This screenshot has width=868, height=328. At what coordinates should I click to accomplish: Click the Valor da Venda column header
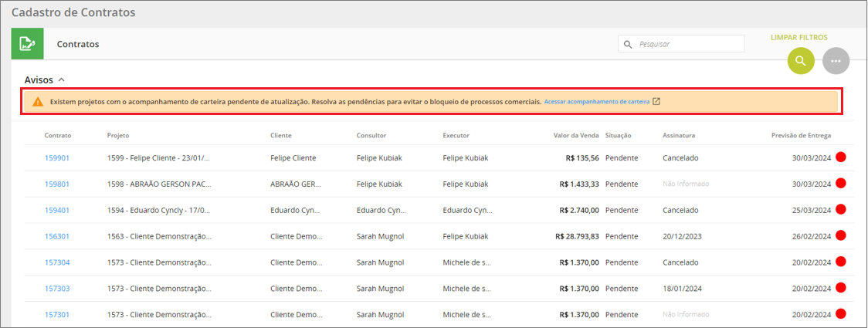click(576, 136)
